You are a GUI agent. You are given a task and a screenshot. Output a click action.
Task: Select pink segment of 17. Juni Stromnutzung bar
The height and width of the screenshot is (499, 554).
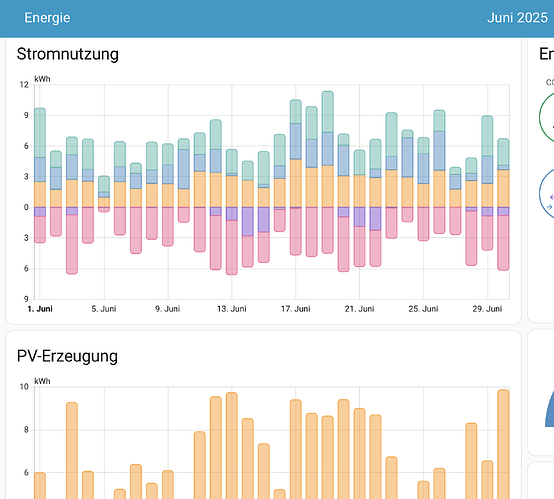[x=296, y=231]
